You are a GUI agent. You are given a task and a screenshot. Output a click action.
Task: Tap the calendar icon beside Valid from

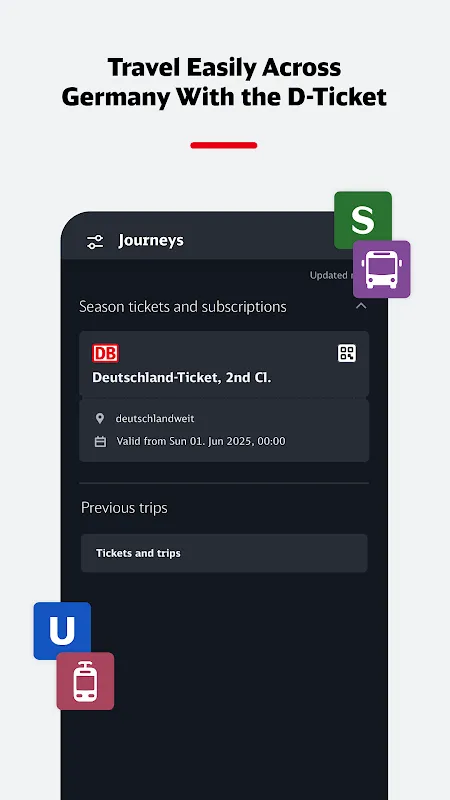(101, 441)
